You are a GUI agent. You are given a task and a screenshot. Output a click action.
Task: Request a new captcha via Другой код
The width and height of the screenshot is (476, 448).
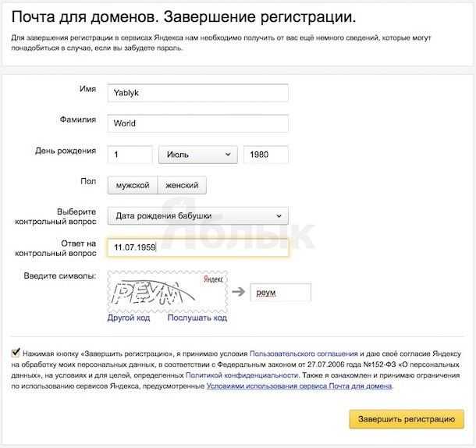click(x=129, y=318)
